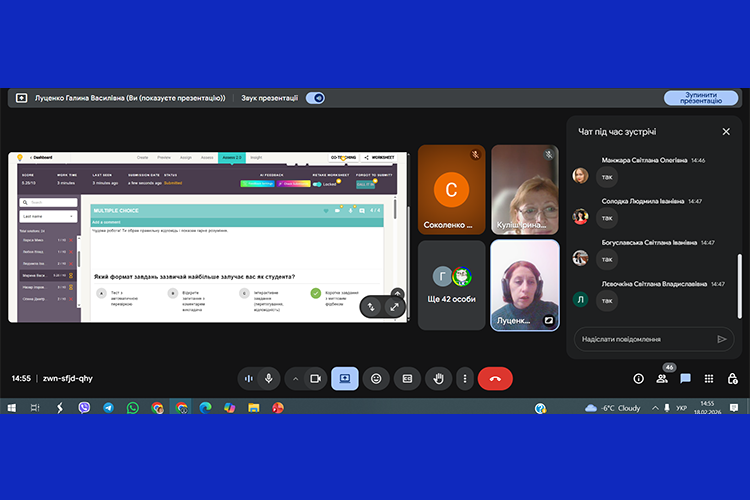Open the Last name sort dropdown

point(49,216)
